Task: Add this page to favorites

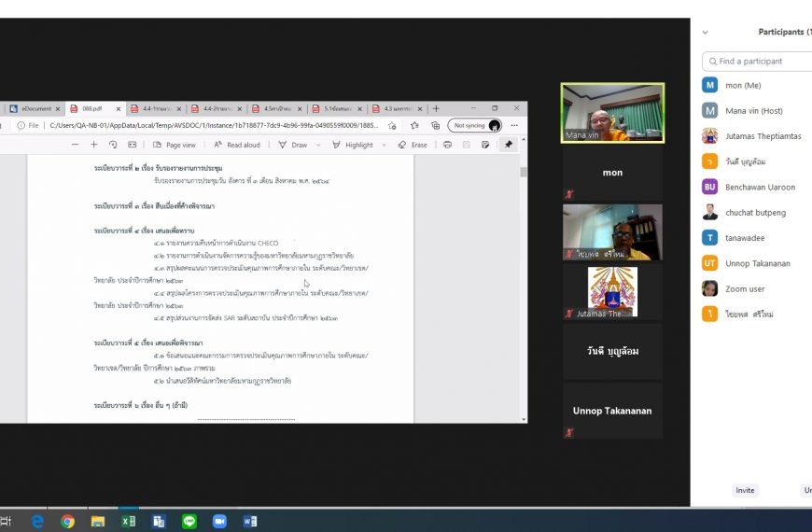Action: pyautogui.click(x=392, y=125)
